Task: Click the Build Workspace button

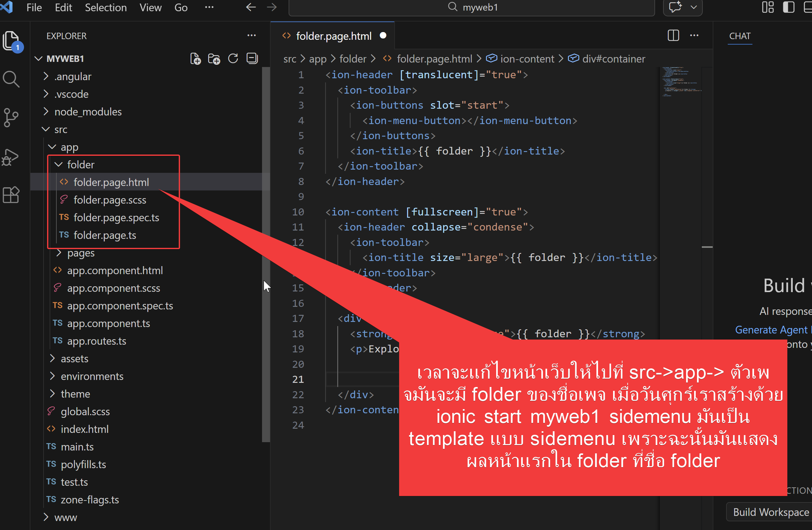Action: pos(770,512)
